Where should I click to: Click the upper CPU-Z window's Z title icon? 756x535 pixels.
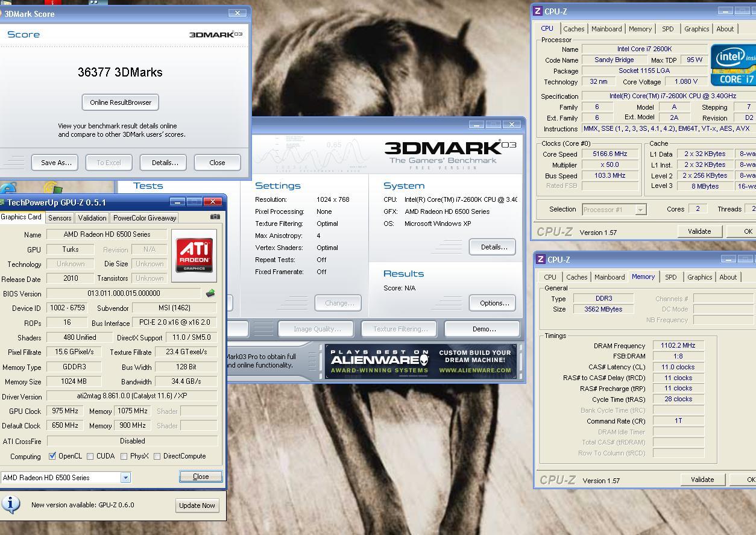(x=538, y=11)
